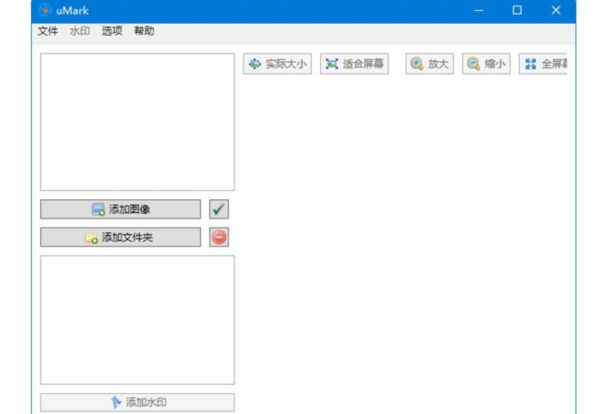Enter full screen with 全屏 button
The width and height of the screenshot is (600, 414).
(x=543, y=64)
